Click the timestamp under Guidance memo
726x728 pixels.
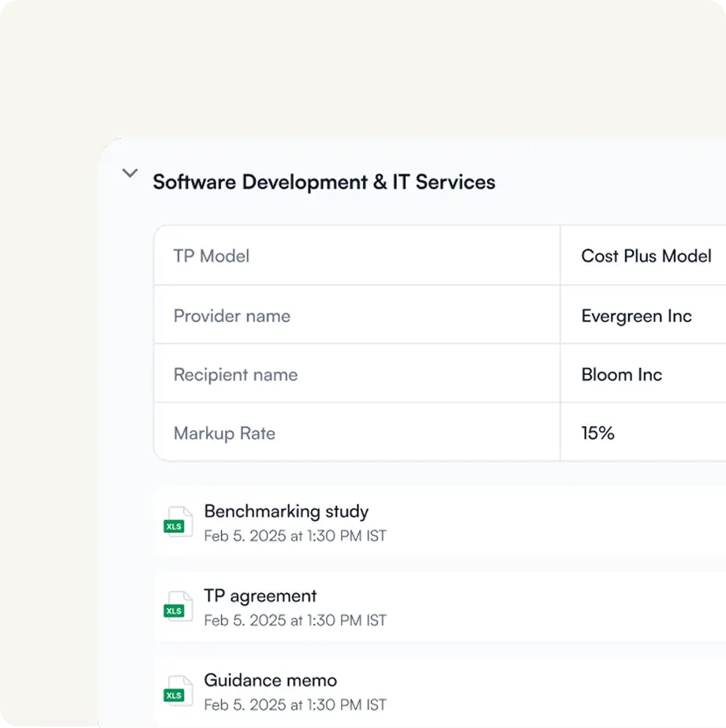(295, 704)
